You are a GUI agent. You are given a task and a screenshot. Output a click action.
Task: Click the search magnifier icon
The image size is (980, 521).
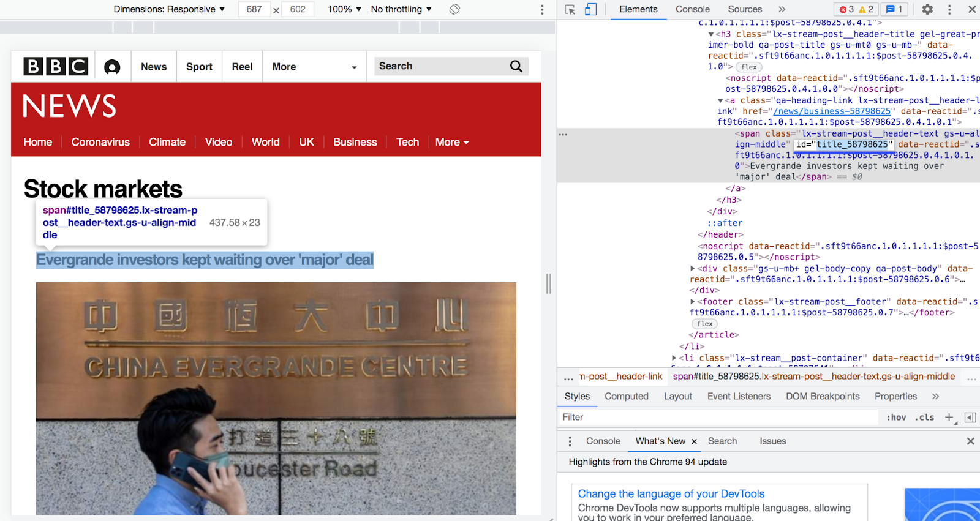(x=516, y=66)
